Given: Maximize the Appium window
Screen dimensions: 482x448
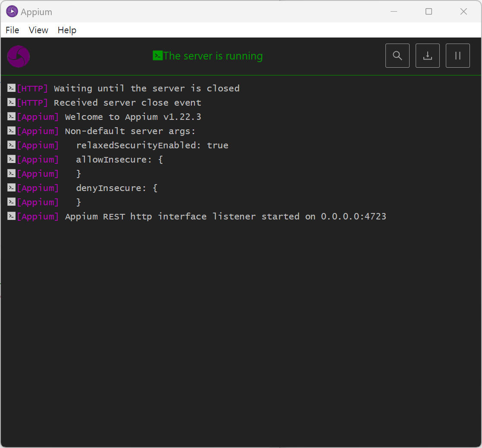Looking at the screenshot, I should click(429, 12).
